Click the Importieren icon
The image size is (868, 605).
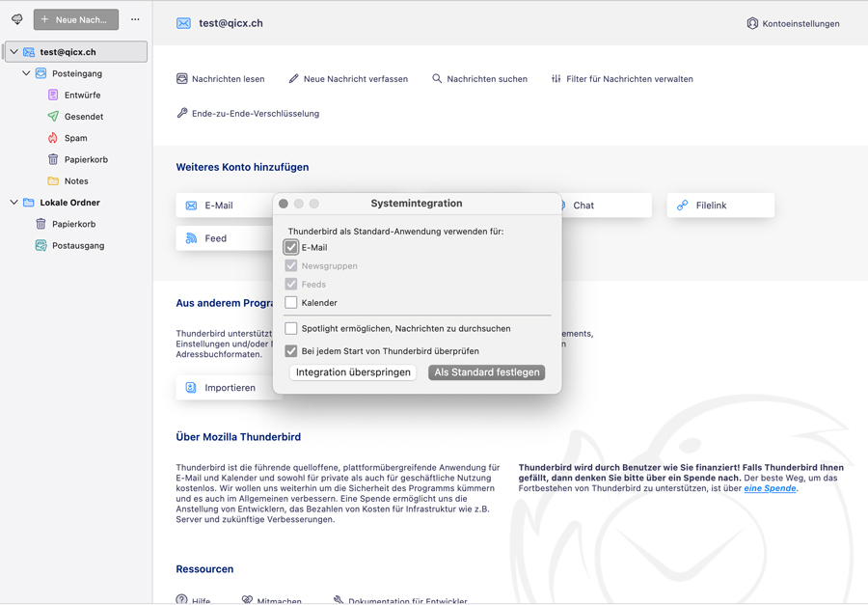191,388
